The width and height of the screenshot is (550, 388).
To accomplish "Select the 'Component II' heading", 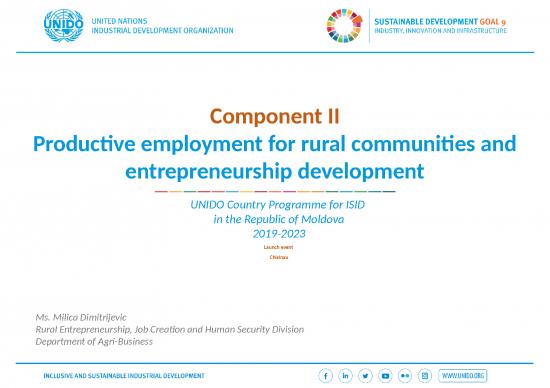I will tap(275, 116).
